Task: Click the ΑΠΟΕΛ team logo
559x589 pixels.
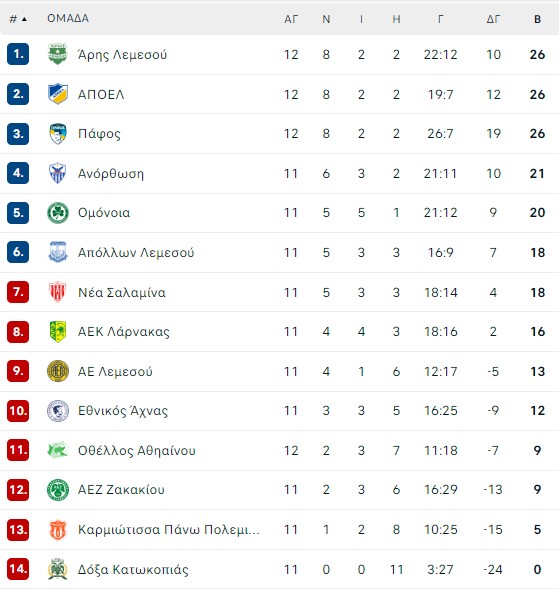Action: click(x=57, y=94)
